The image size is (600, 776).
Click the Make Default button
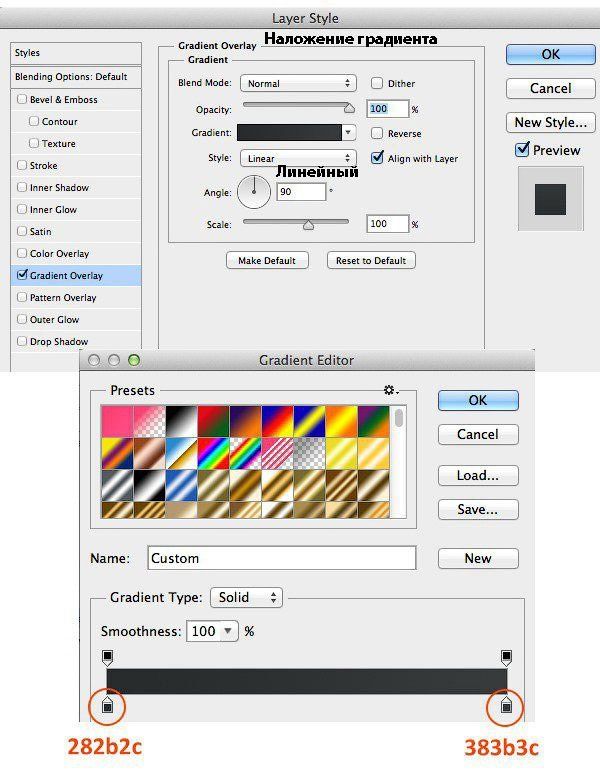pyautogui.click(x=267, y=260)
